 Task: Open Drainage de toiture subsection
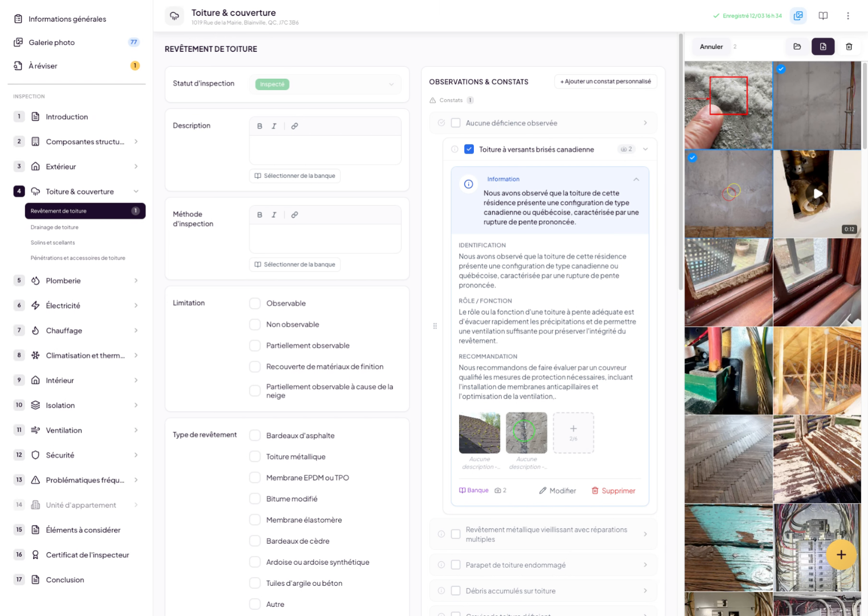pyautogui.click(x=55, y=228)
